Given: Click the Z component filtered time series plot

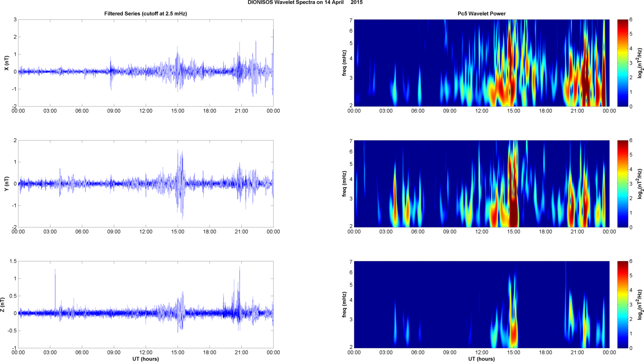Looking at the screenshot, I should tap(146, 305).
